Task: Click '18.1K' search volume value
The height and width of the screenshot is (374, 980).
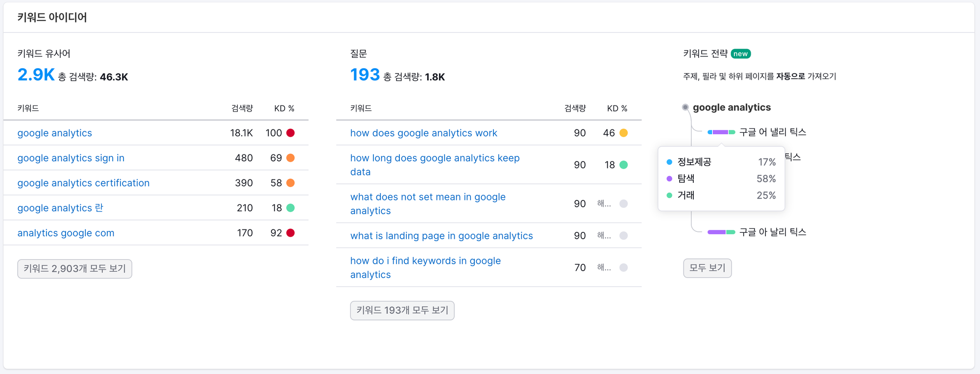Action: coord(242,133)
